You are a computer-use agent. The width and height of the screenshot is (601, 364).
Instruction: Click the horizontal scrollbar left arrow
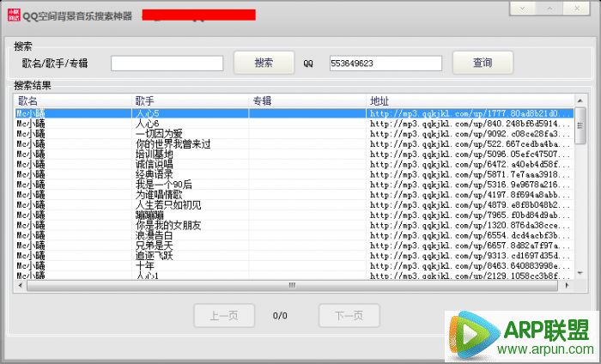pyautogui.click(x=20, y=285)
